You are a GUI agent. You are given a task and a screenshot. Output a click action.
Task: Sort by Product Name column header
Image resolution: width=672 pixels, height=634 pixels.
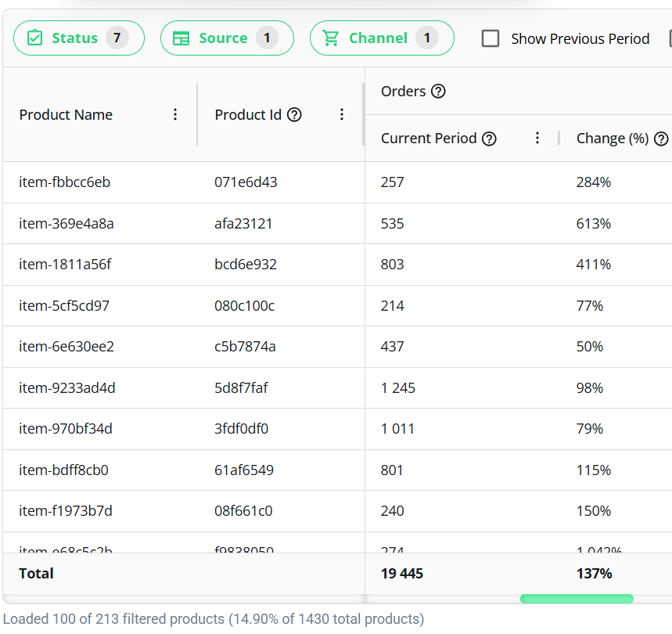point(66,115)
